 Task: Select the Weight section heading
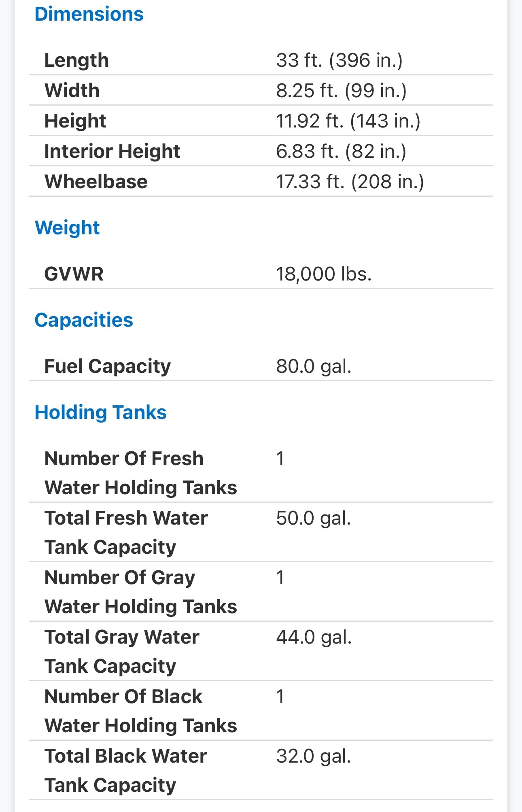click(67, 228)
